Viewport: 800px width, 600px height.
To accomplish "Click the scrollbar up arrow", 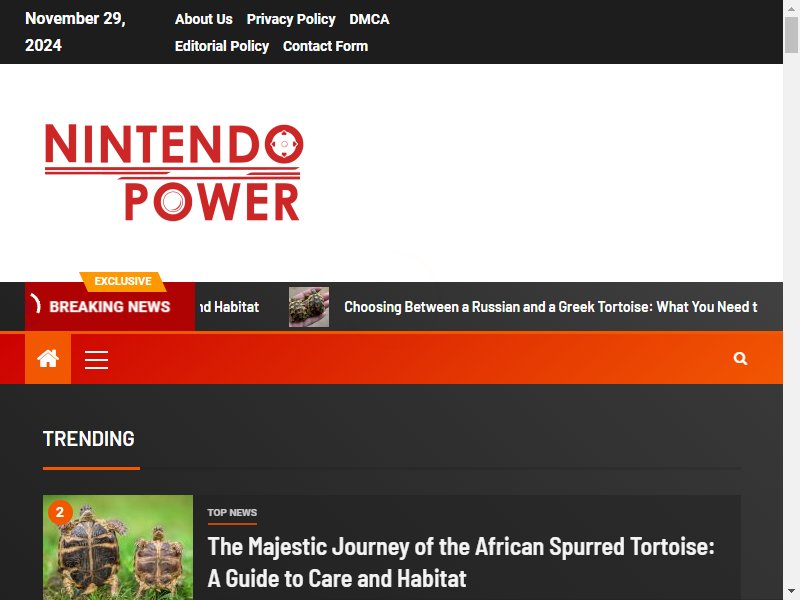I will click(x=791, y=8).
